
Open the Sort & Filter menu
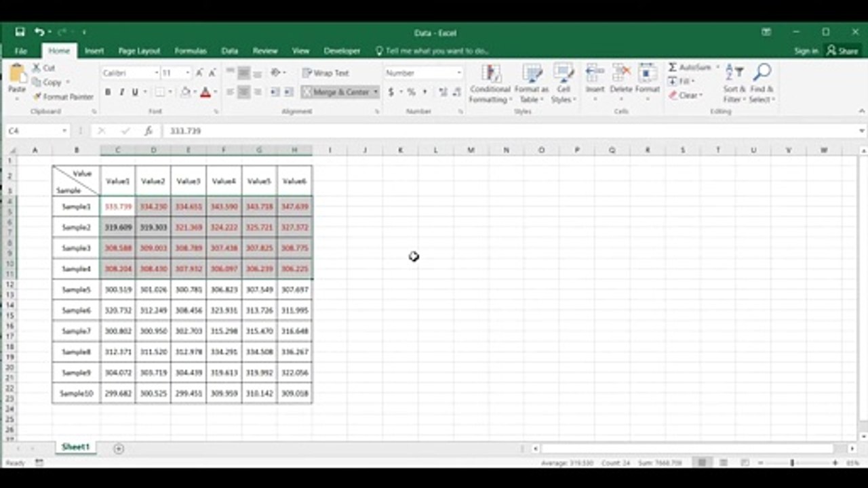(x=734, y=84)
